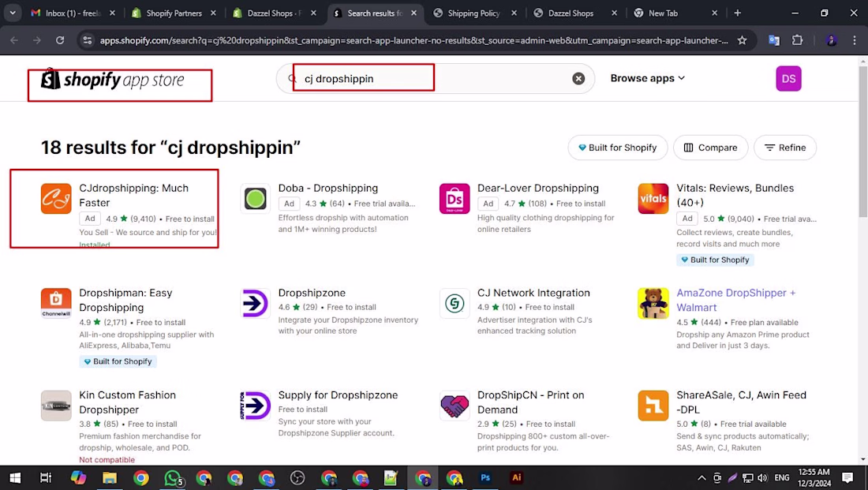Image resolution: width=868 pixels, height=490 pixels.
Task: Open the Doba Dropshipping green icon
Action: pyautogui.click(x=255, y=198)
